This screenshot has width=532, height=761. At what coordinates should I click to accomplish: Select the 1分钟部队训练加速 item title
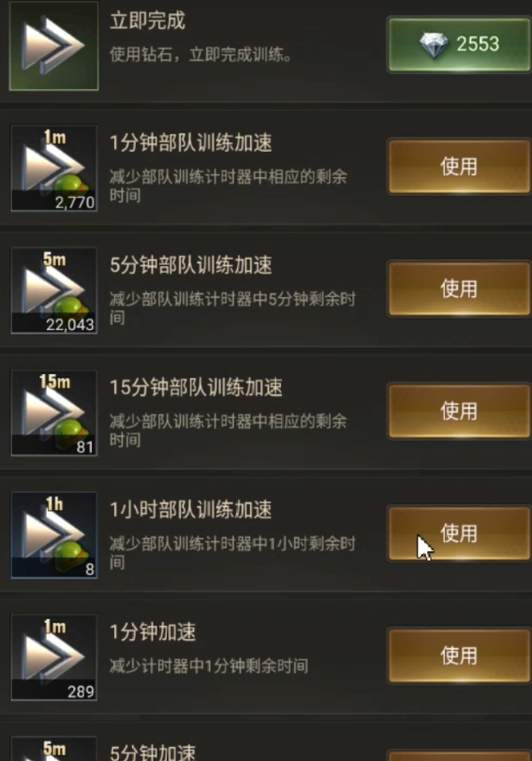(x=190, y=143)
